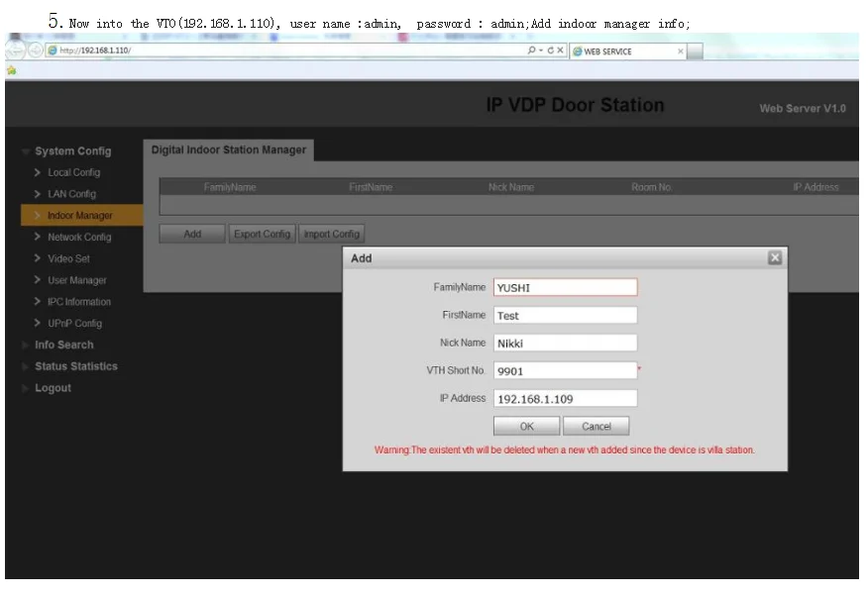868x597 pixels.
Task: Click the VTH Short No. field 9901
Action: (x=565, y=370)
